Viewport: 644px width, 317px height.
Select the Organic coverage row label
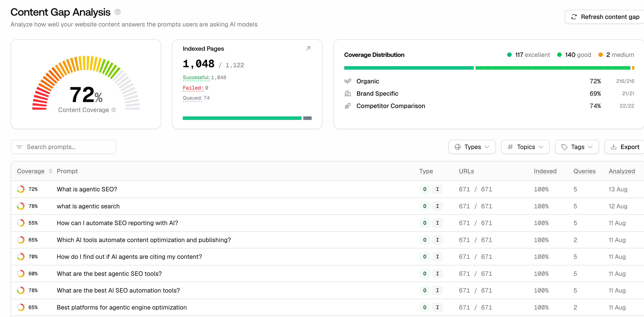coord(368,81)
